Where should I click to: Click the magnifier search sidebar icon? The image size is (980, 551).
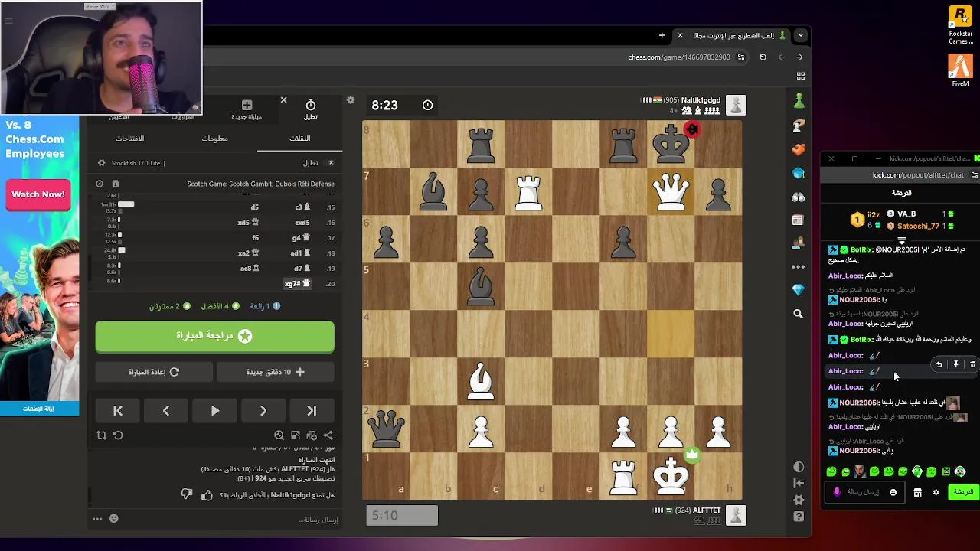(x=799, y=314)
